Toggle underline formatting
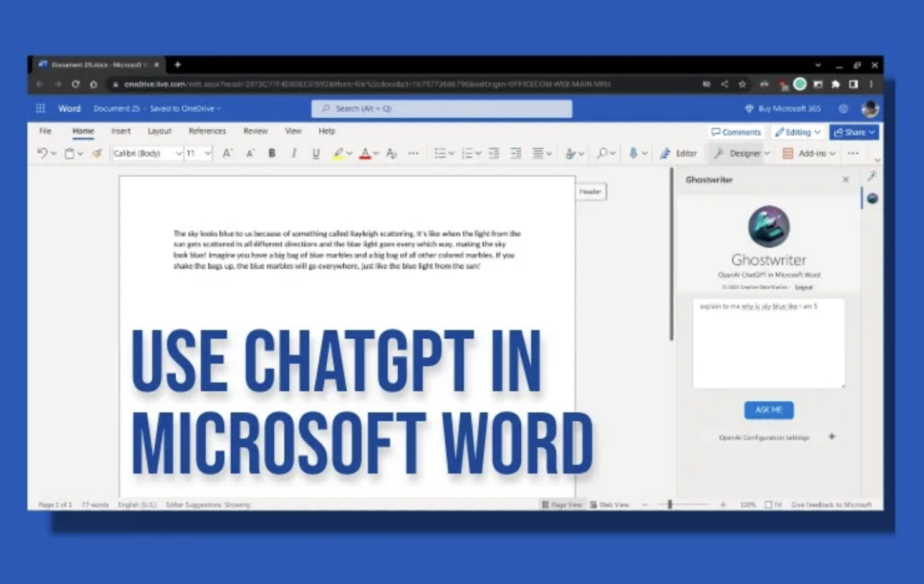The height and width of the screenshot is (584, 924). (x=316, y=153)
